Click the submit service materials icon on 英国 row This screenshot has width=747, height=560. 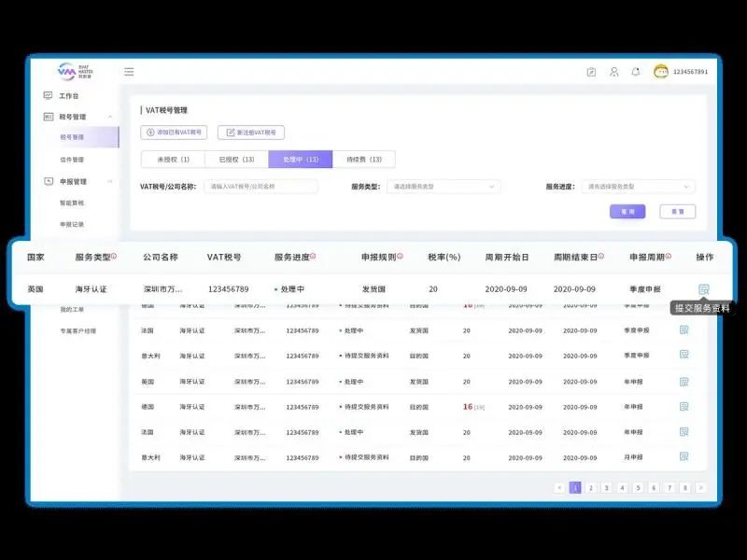[701, 289]
